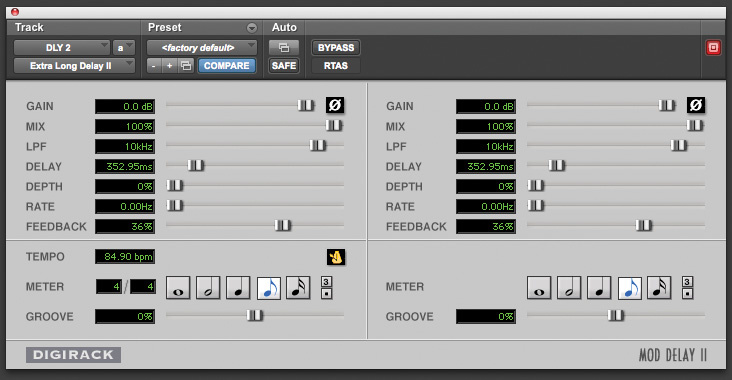Viewport: 732px width, 380px height.
Task: Click left GAIN value field 0.0 dB
Action: 125,106
